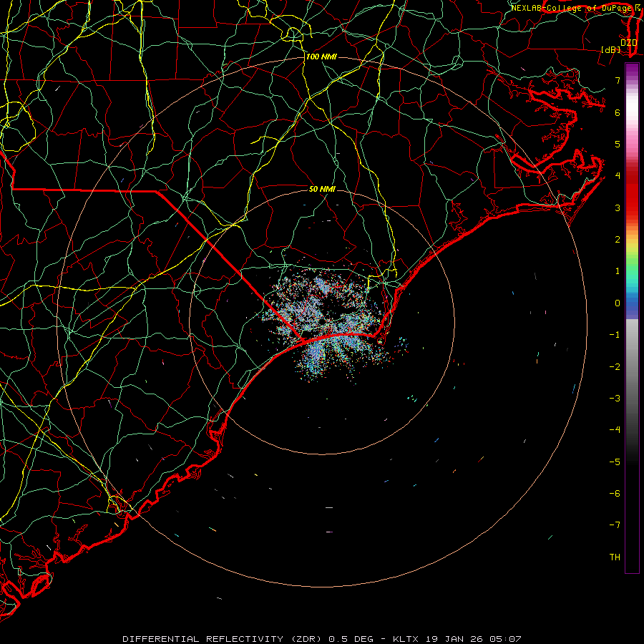This screenshot has height=644, width=644.
Task: Click the purple top of the color bar
Action: (632, 70)
